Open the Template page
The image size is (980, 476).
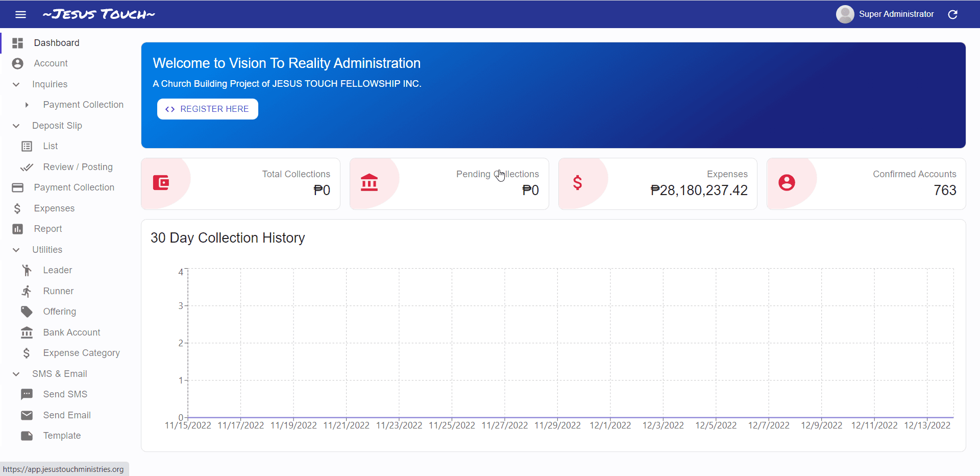click(x=65, y=436)
